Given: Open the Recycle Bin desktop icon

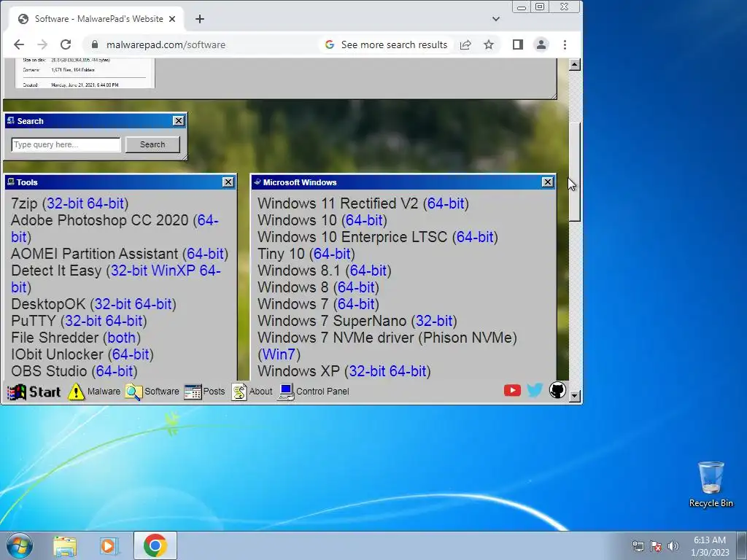Looking at the screenshot, I should click(x=711, y=484).
